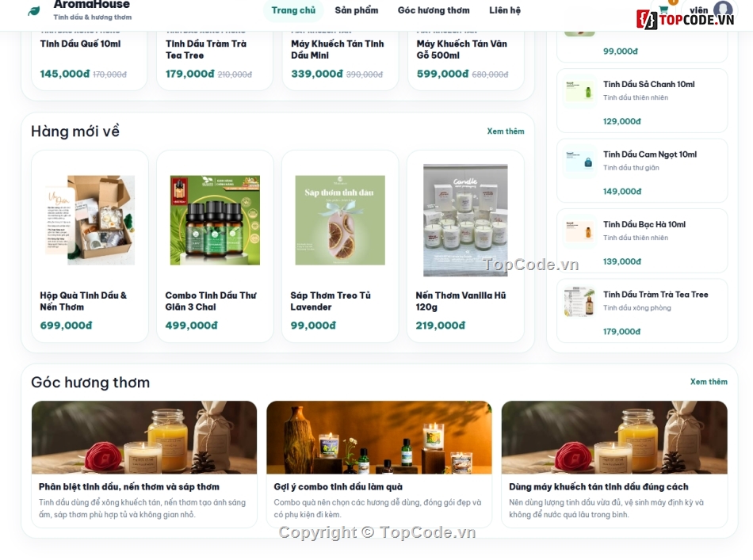Screen dimensions: 753x560
Task: Click Tinh Dầu Bạc Hà 10ml sidebar title
Action: point(644,224)
